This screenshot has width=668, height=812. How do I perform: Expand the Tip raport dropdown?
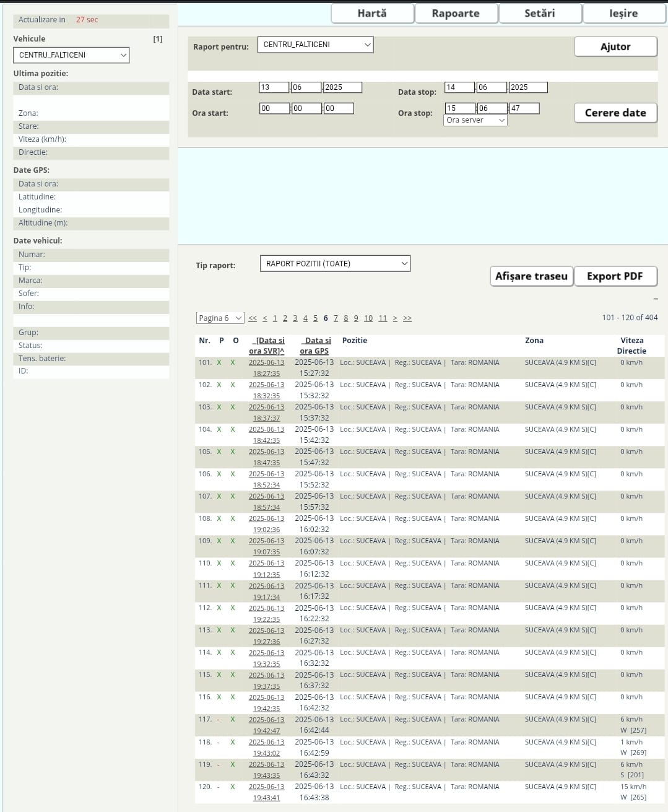[335, 264]
